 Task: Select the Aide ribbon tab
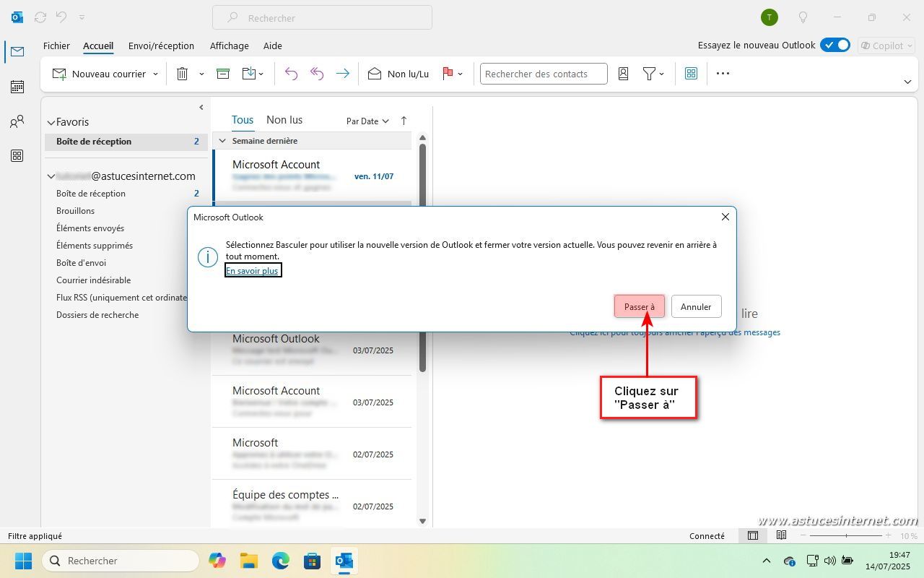point(273,46)
